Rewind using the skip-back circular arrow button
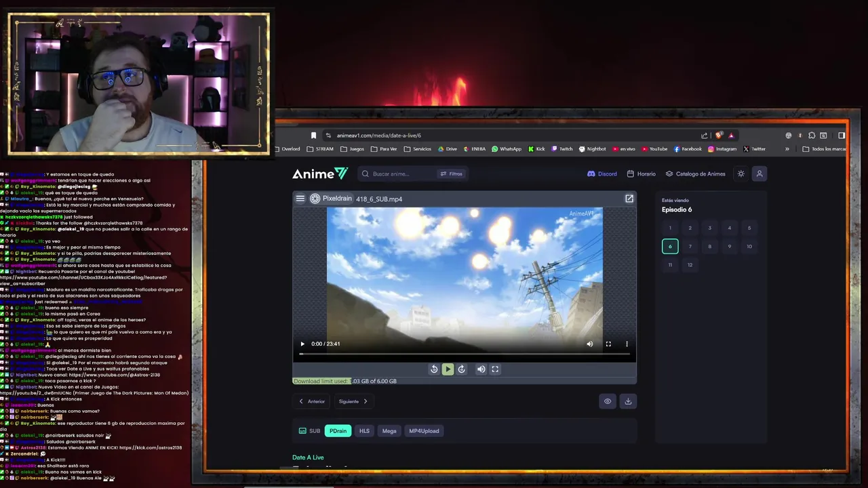This screenshot has width=868, height=488. [434, 369]
